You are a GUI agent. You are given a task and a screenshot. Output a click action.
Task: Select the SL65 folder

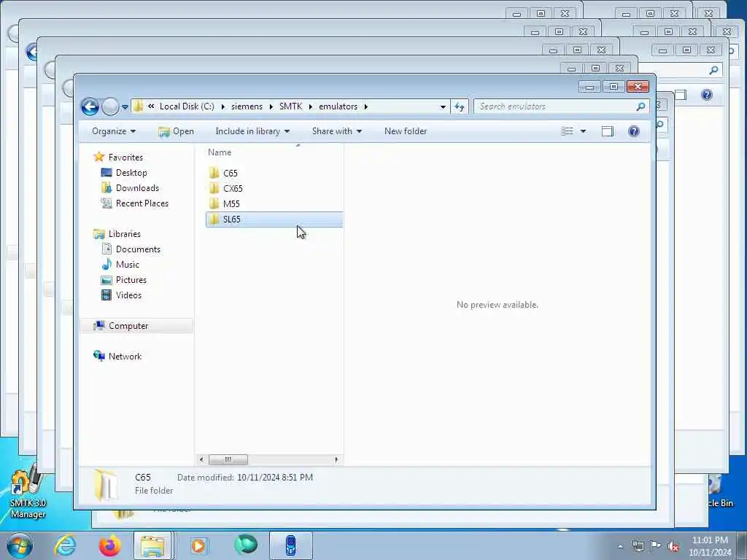click(x=274, y=219)
